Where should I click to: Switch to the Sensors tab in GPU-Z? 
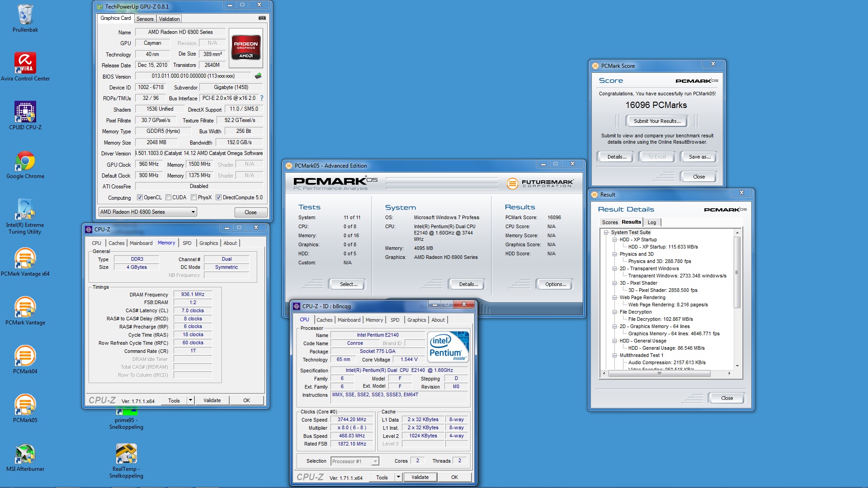[145, 19]
